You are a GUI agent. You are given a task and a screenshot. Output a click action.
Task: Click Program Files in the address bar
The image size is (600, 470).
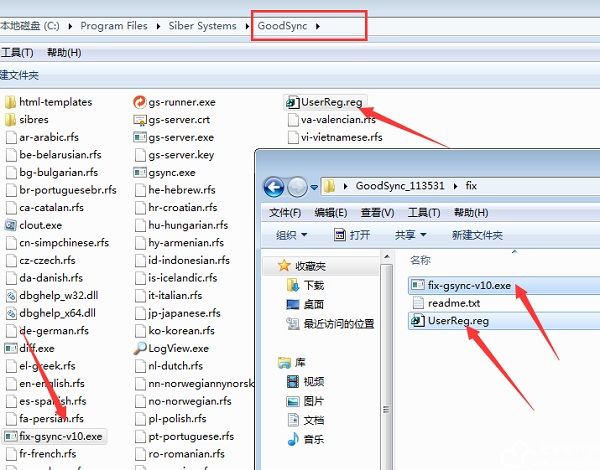tap(114, 26)
